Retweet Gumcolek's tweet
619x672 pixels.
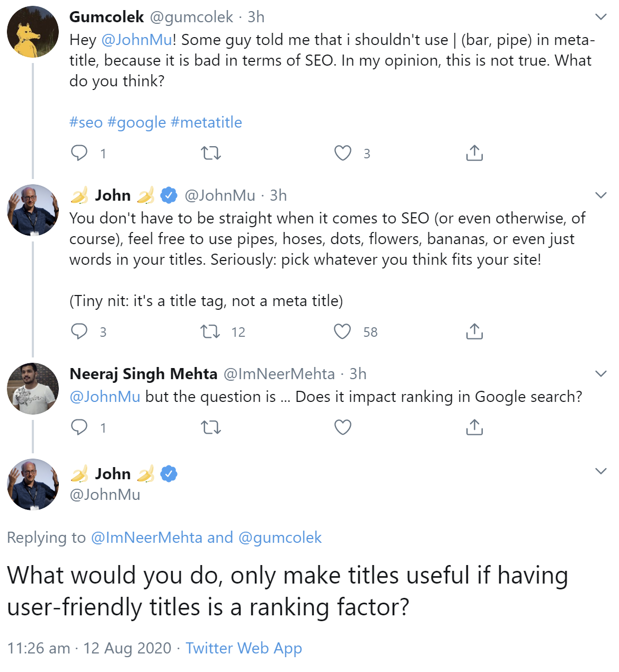(x=211, y=153)
